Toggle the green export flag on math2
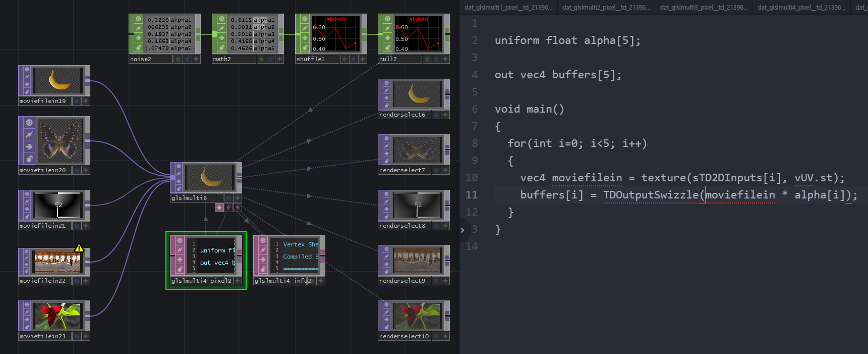Image resolution: width=868 pixels, height=354 pixels. click(261, 59)
